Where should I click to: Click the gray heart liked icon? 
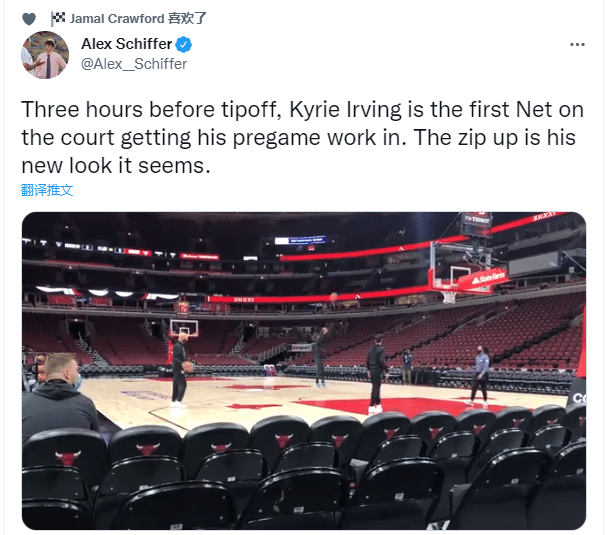coord(28,19)
